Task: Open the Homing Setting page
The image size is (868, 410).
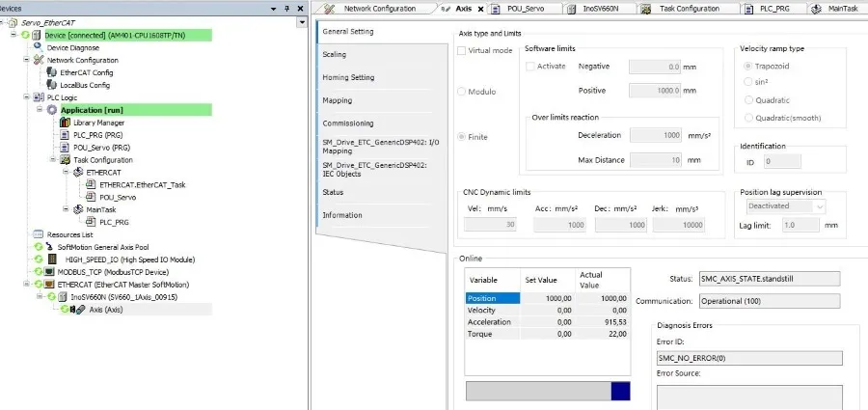Action: (x=348, y=77)
